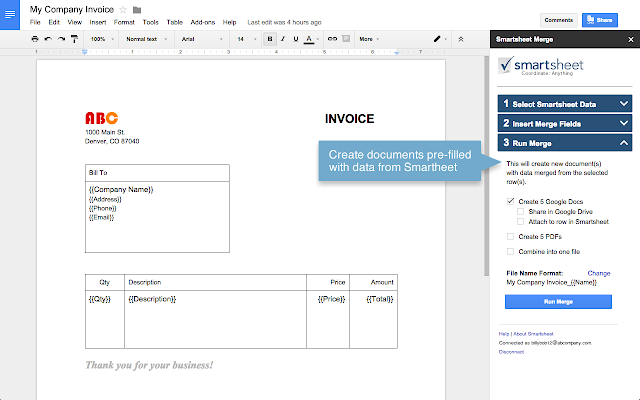The width and height of the screenshot is (640, 400).
Task: Open the move-to-folder icon
Action: point(137,10)
